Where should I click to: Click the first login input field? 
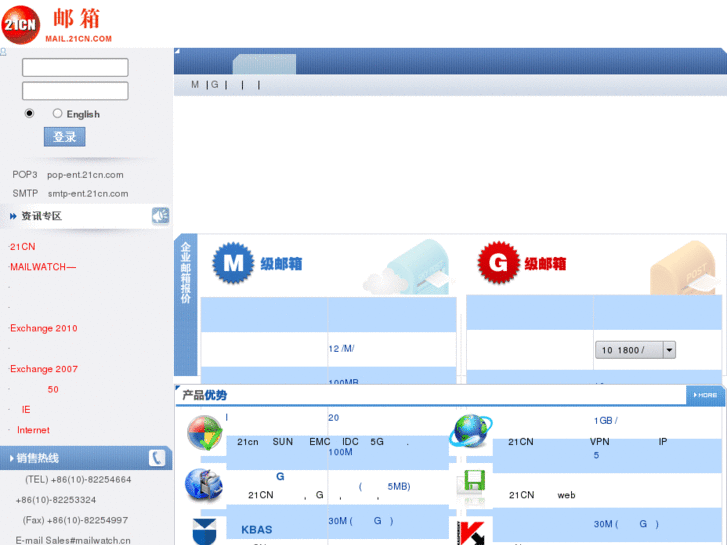[75, 67]
